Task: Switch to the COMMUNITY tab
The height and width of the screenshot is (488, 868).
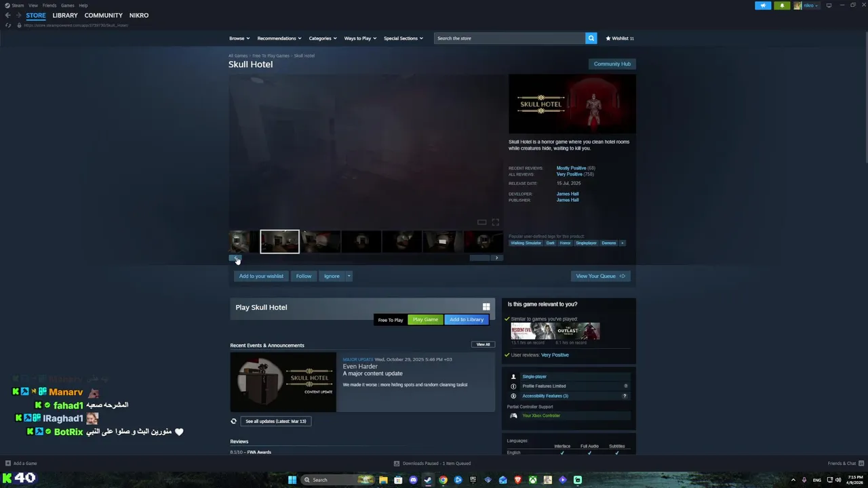Action: click(104, 15)
